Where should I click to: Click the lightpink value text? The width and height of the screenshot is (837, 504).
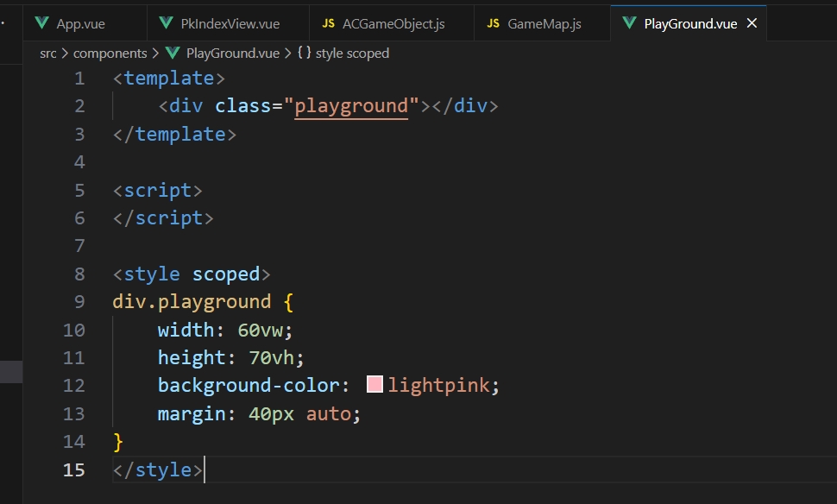(x=438, y=385)
